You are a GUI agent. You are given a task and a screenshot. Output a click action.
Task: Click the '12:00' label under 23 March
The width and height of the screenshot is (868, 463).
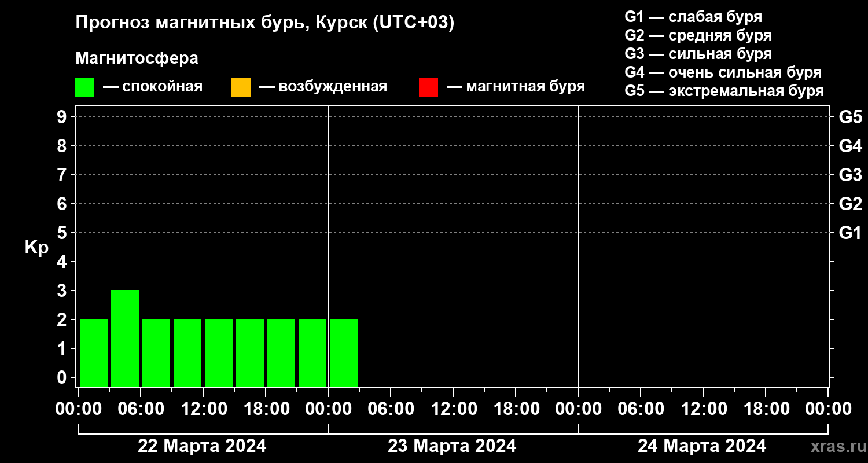[453, 409]
